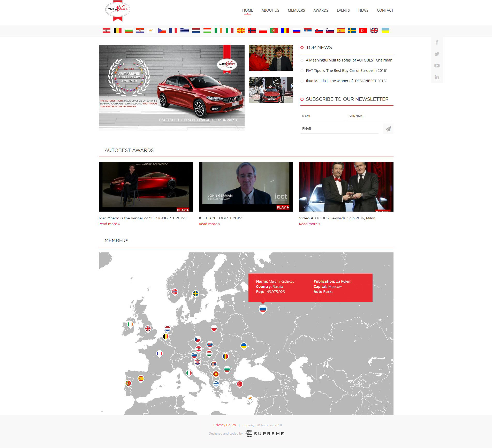
Task: Select the France flag in the top flag strip
Action: click(173, 31)
